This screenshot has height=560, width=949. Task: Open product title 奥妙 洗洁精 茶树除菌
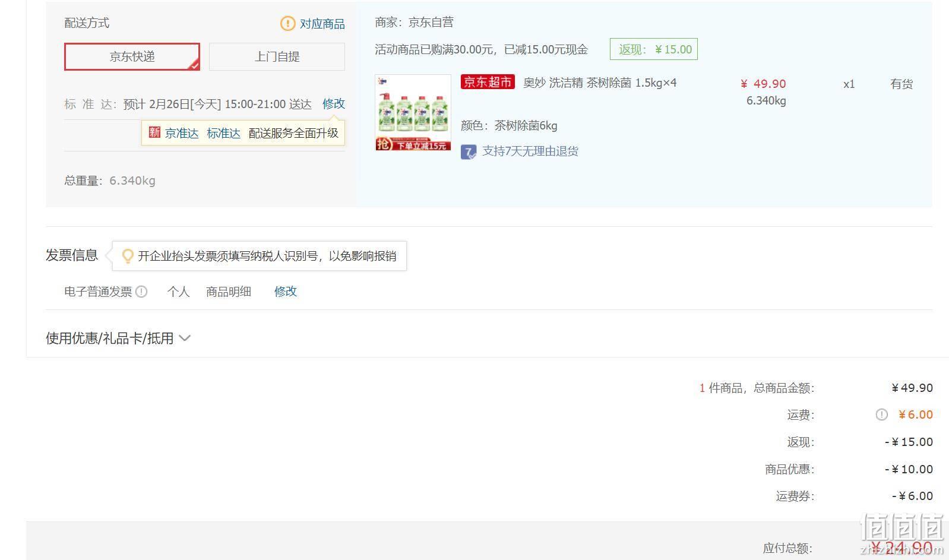[x=600, y=83]
